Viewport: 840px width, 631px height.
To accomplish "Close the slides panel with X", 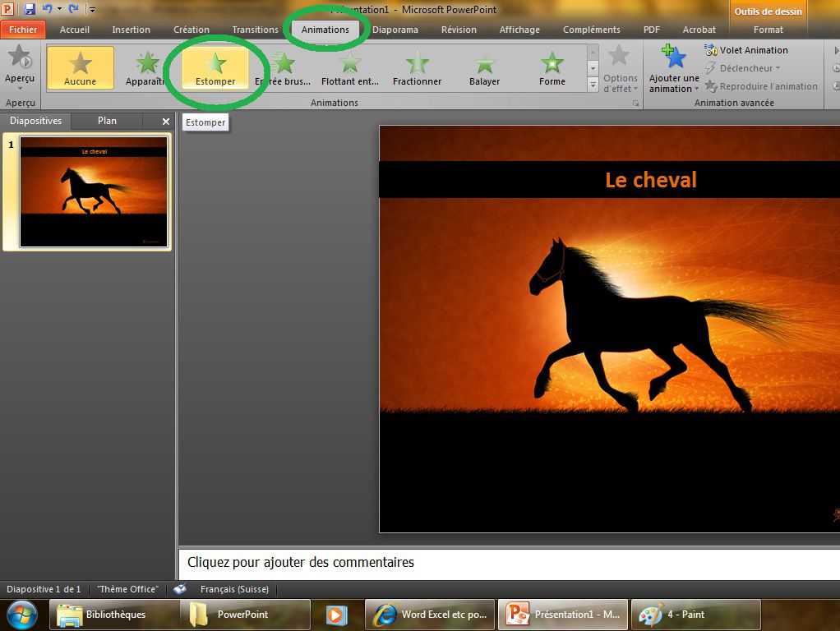I will 165,122.
